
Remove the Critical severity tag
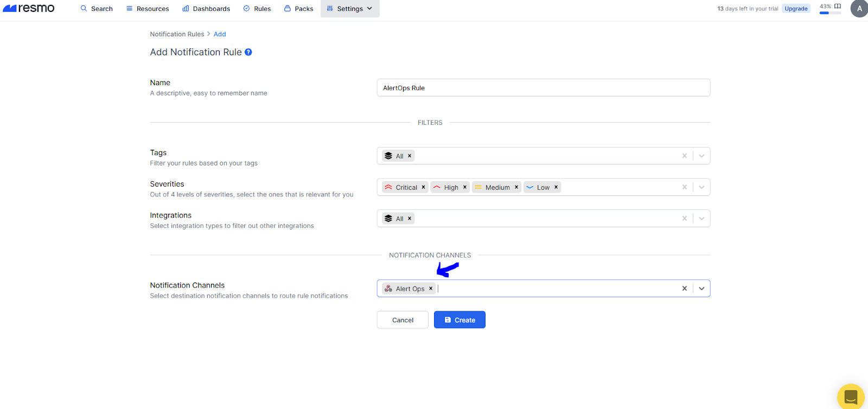point(424,187)
